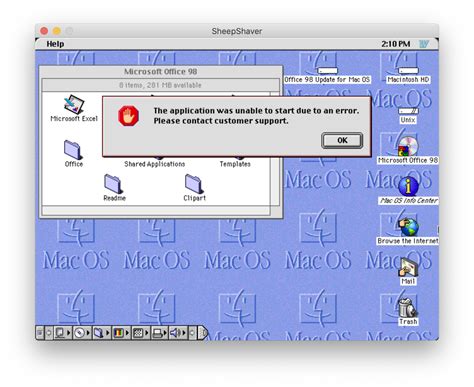The image size is (474, 387).
Task: Click the '8 items, 281 MB available' header
Action: click(160, 85)
